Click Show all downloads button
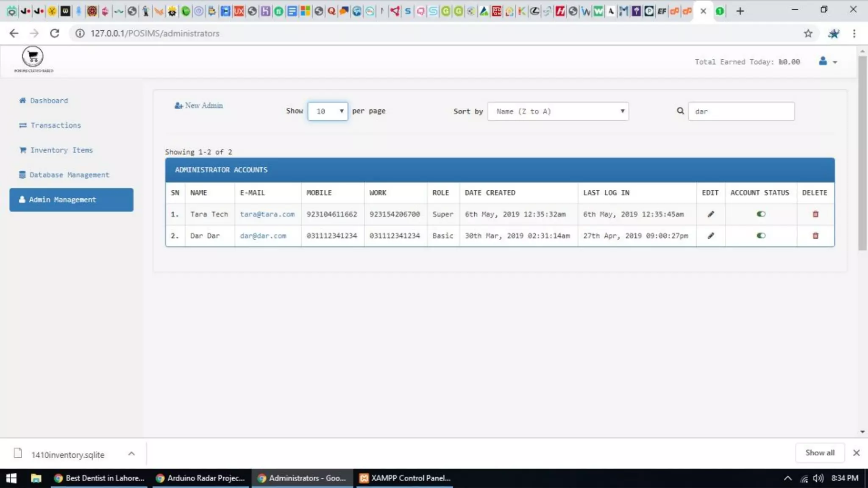The image size is (868, 488). pos(820,453)
